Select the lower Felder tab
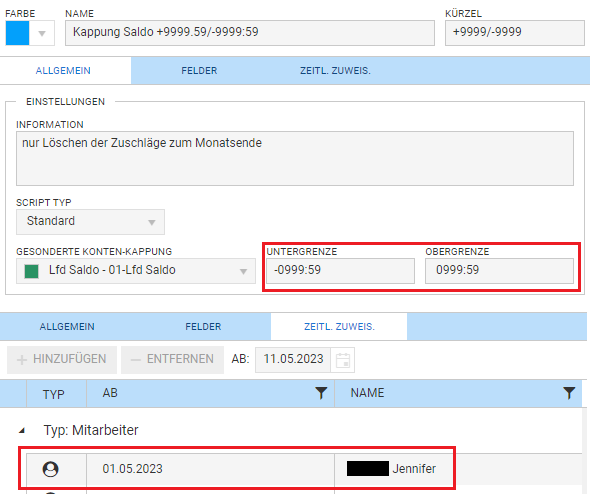Viewport: 593px width, 503px height. (203, 327)
